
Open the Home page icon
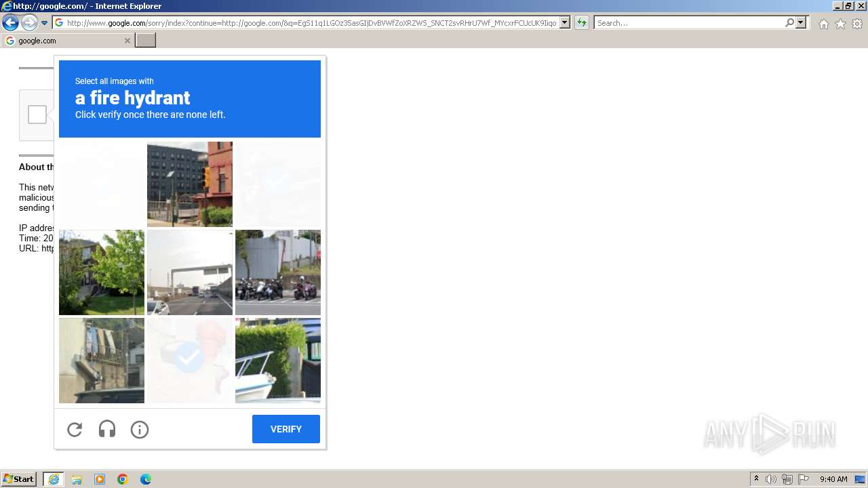coord(823,24)
